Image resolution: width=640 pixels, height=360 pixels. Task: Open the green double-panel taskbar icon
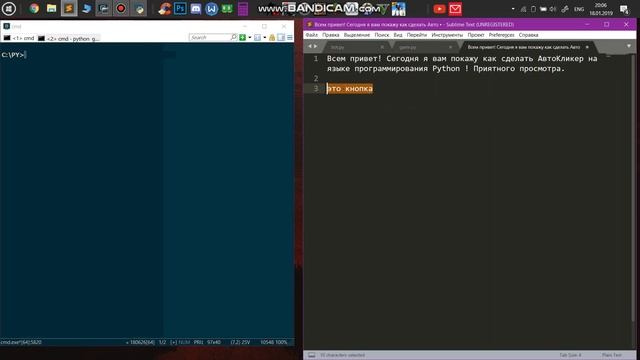(x=227, y=9)
